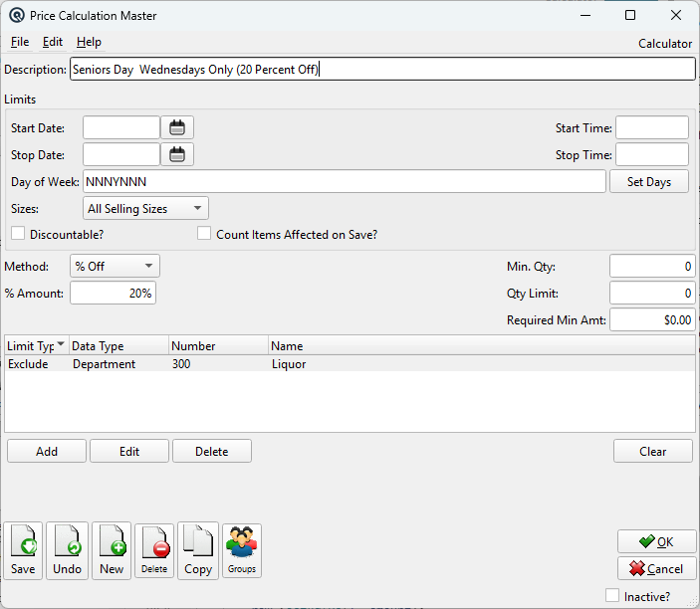The width and height of the screenshot is (700, 609).
Task: Add a new limit row
Action: (47, 451)
